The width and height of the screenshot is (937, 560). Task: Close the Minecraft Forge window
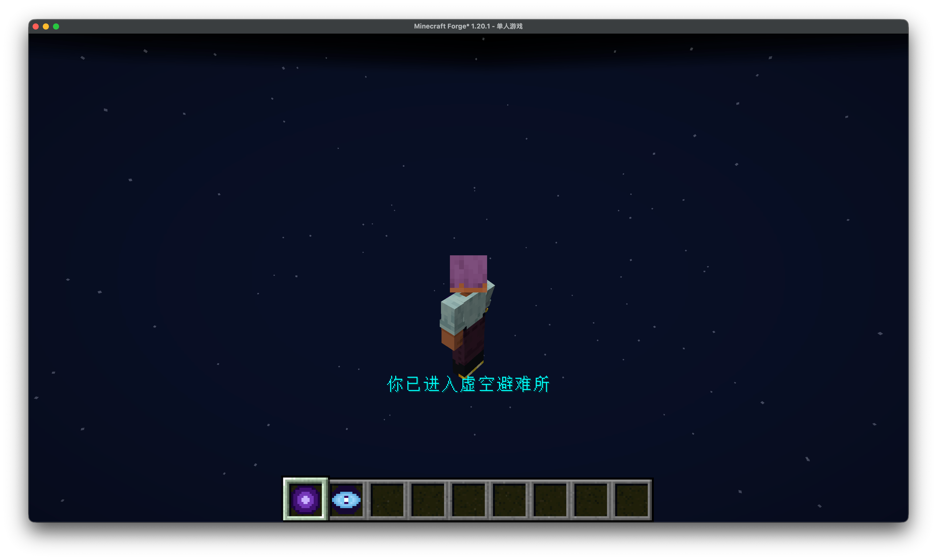(x=36, y=26)
